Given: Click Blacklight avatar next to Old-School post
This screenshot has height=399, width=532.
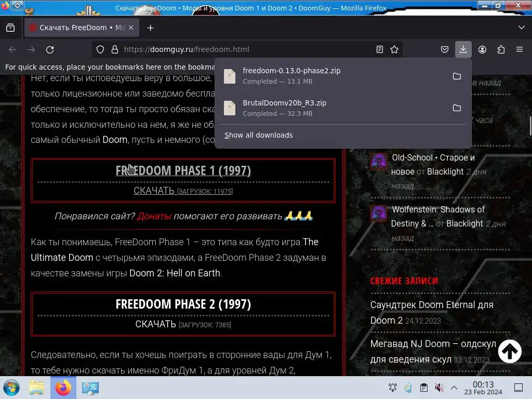Looking at the screenshot, I should (379, 161).
